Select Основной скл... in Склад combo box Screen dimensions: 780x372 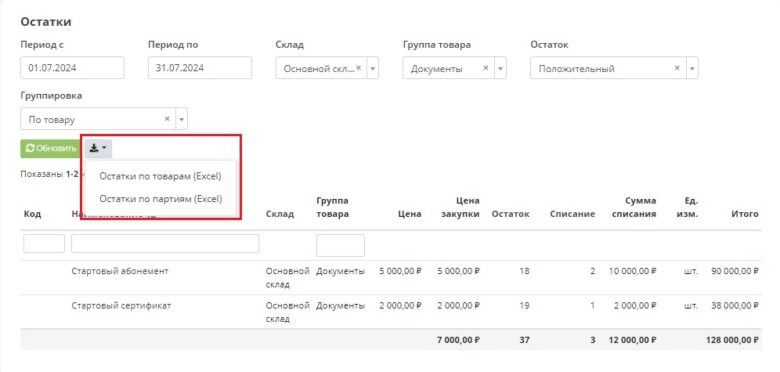click(318, 69)
